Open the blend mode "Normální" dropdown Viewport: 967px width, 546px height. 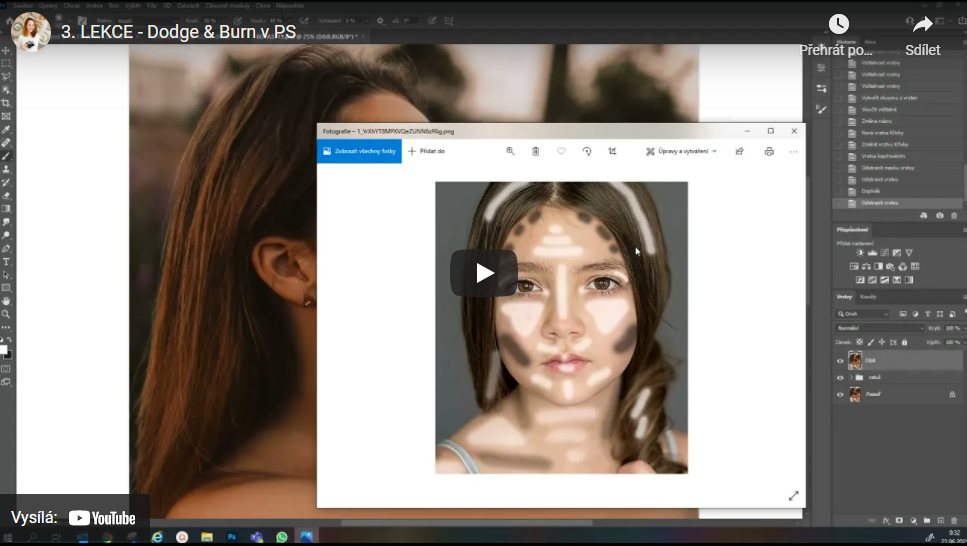coord(879,328)
